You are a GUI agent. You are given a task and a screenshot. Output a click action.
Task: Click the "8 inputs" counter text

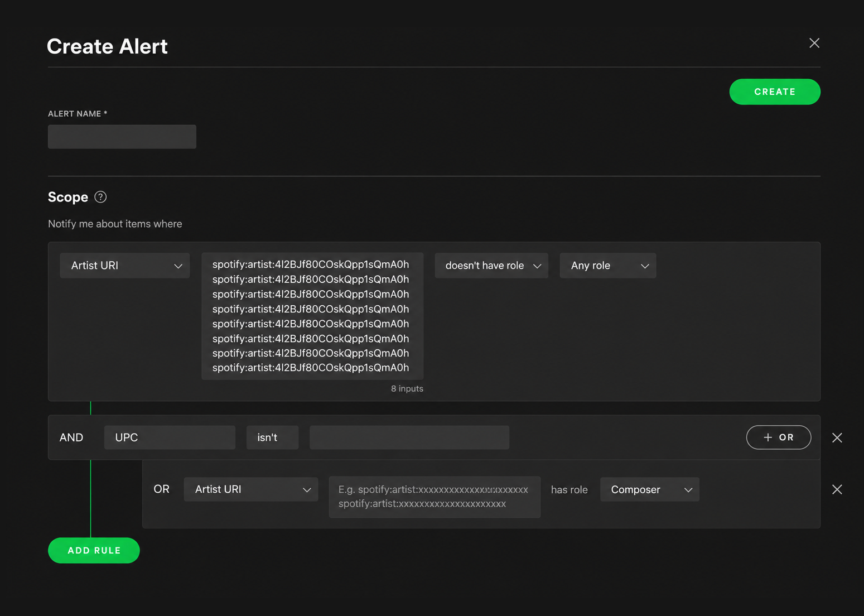point(407,388)
